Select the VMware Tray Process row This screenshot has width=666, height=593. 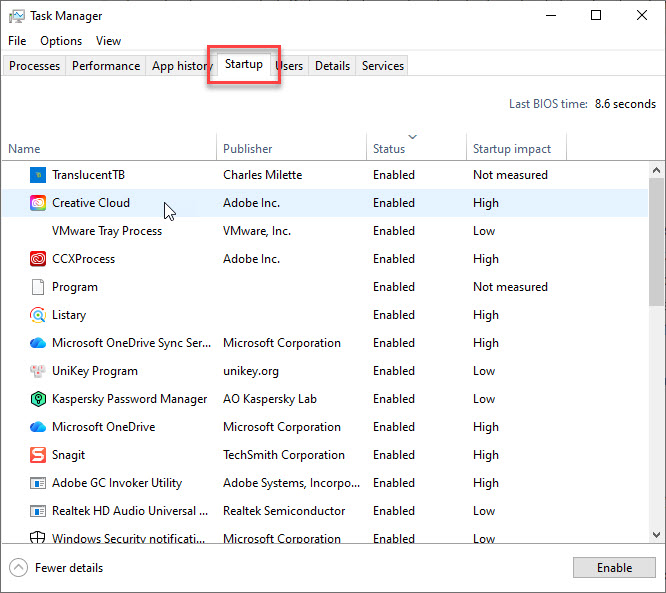coord(107,231)
